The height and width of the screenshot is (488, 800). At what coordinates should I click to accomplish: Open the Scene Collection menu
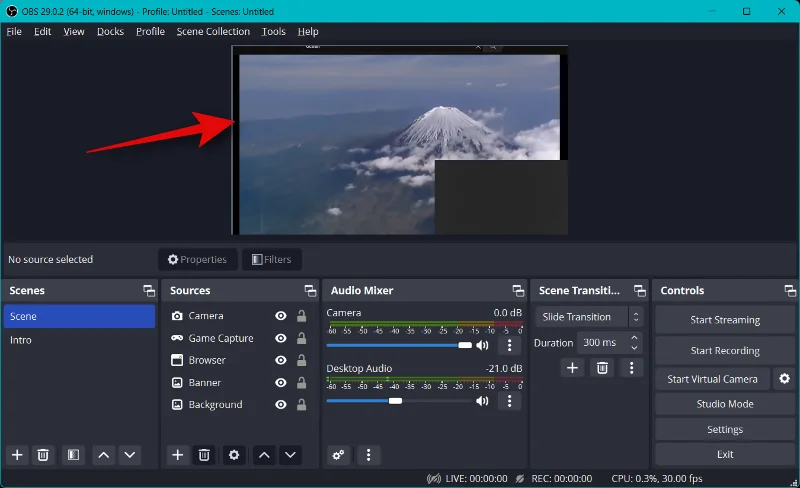(213, 32)
